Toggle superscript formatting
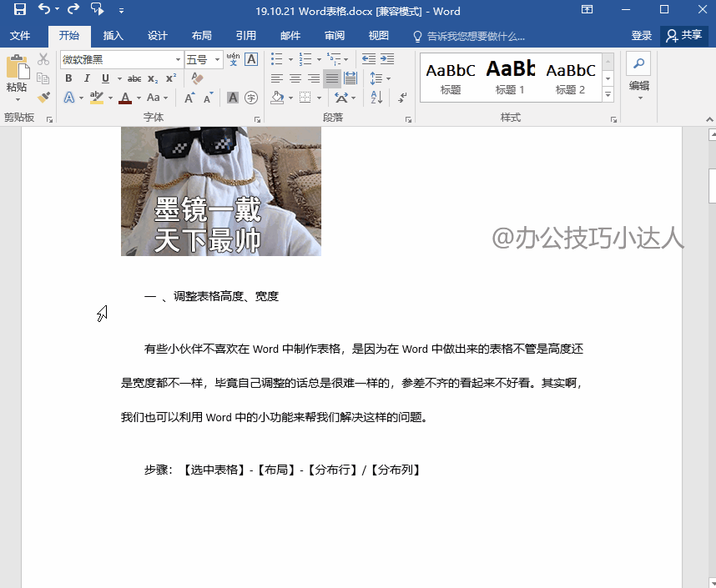 point(171,78)
